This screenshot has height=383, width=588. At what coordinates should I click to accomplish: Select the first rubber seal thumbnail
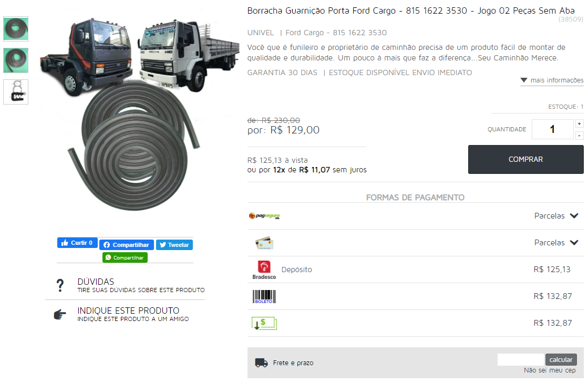(x=16, y=29)
